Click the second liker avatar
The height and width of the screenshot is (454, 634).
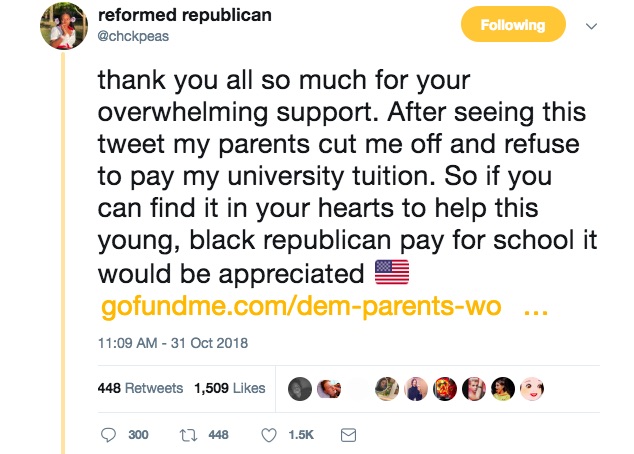point(330,389)
